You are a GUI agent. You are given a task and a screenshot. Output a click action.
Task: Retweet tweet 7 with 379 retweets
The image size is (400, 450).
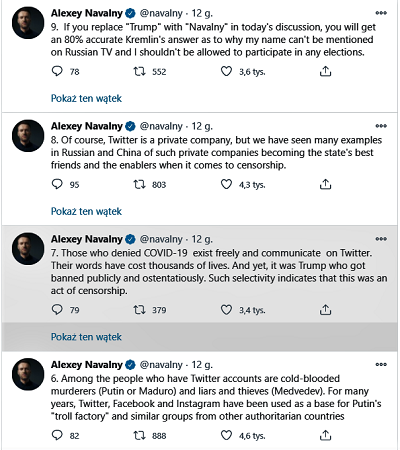pos(139,310)
